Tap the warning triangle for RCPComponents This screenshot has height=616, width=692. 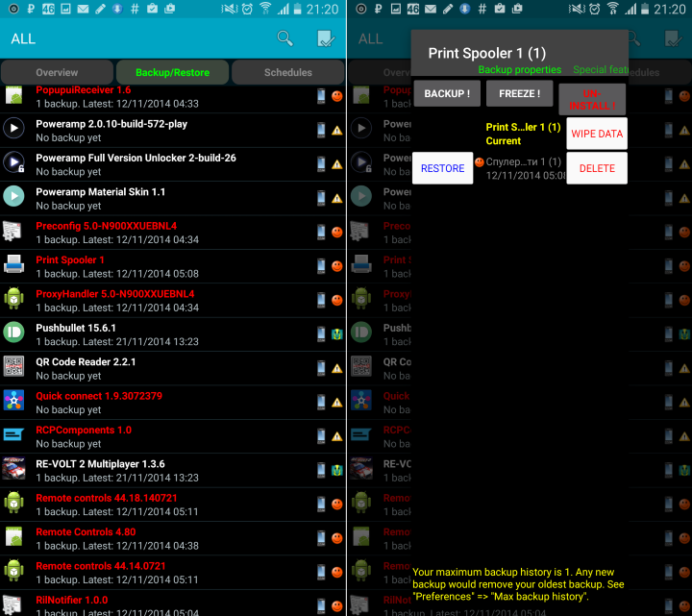point(337,436)
